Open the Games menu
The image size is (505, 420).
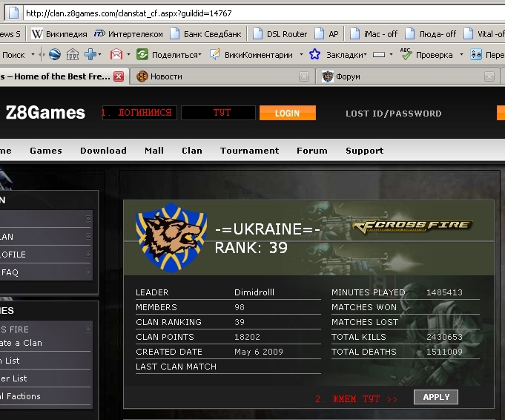pos(46,151)
